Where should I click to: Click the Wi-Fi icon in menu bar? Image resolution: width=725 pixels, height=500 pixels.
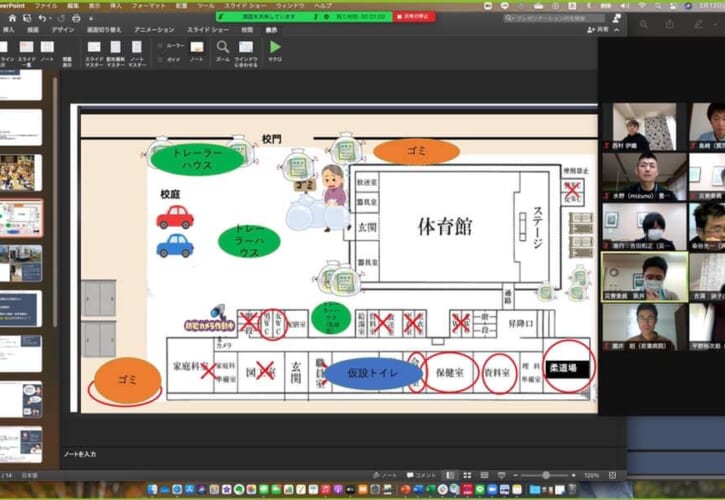(x=642, y=6)
